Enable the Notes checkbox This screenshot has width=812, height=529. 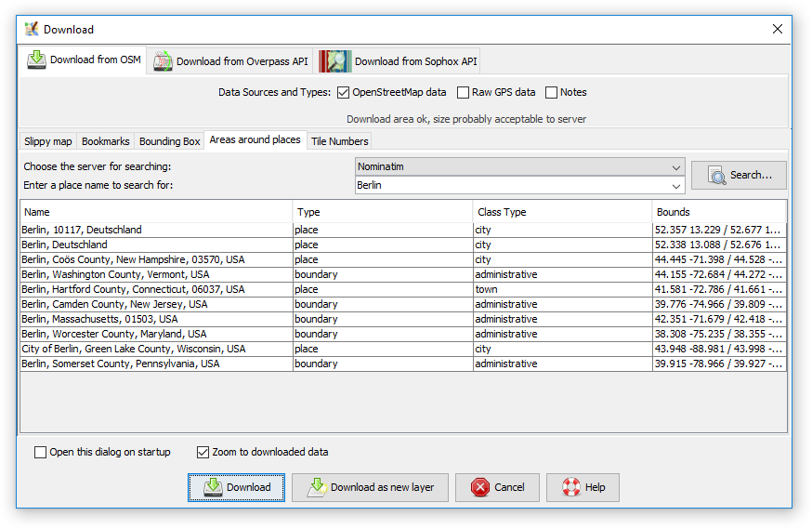tap(551, 92)
